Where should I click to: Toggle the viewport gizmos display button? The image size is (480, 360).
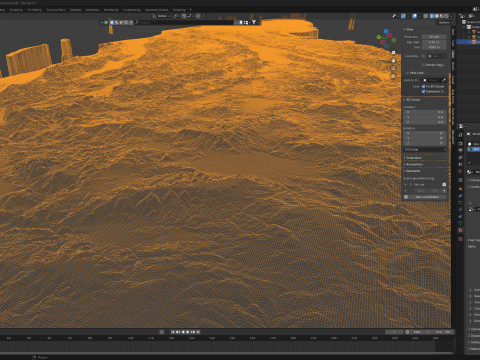coord(403,16)
